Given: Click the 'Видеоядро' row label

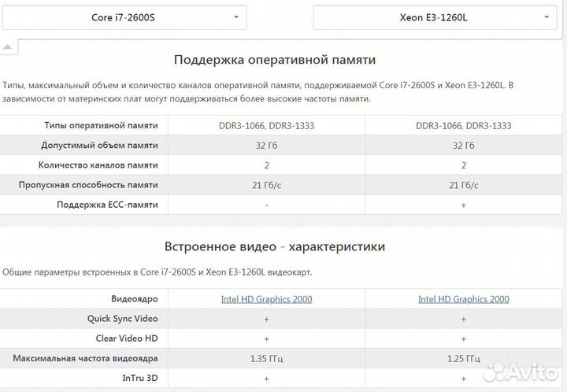Looking at the screenshot, I should [135, 299].
